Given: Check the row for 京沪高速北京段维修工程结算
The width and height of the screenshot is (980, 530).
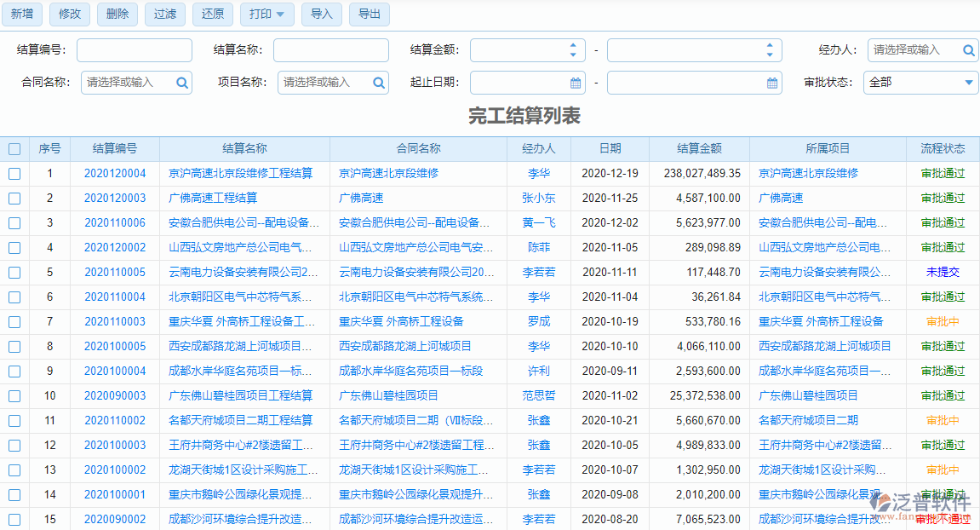Looking at the screenshot, I should point(14,173).
